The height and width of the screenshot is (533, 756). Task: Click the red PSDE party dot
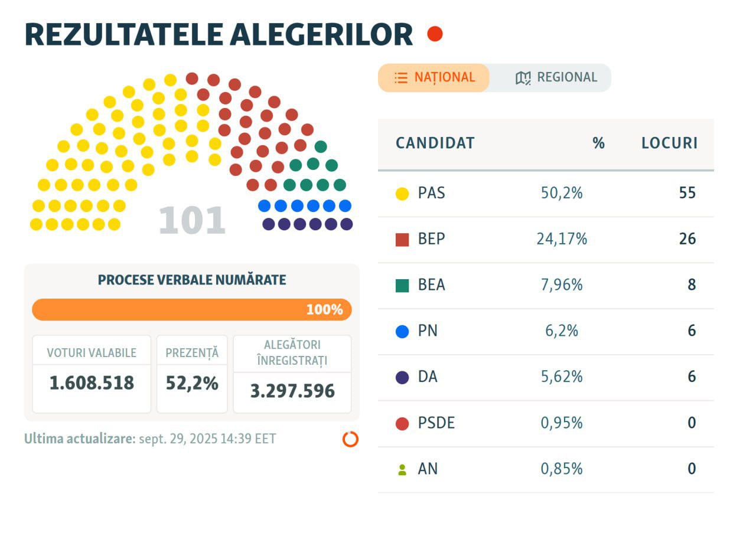pyautogui.click(x=402, y=423)
